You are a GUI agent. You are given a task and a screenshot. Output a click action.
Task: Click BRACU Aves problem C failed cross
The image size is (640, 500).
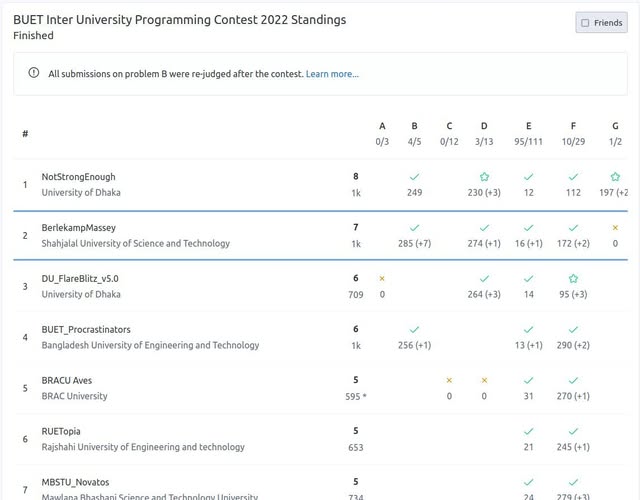[x=449, y=380]
